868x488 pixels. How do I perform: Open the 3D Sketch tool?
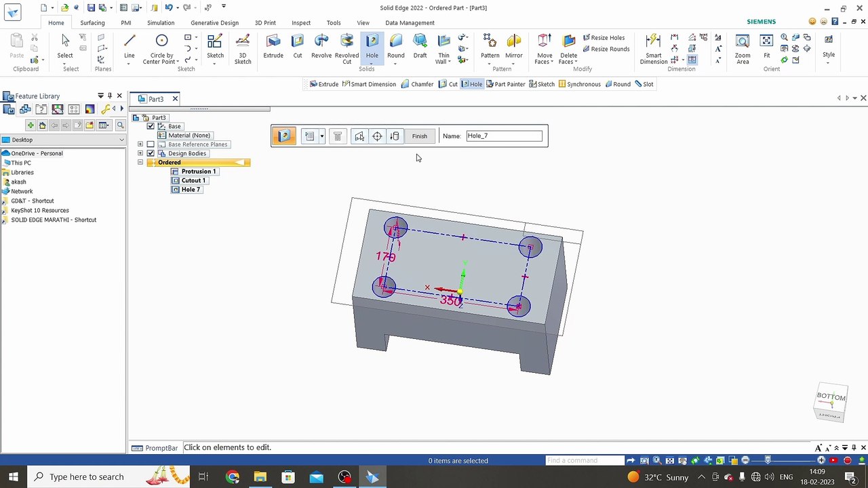(243, 49)
